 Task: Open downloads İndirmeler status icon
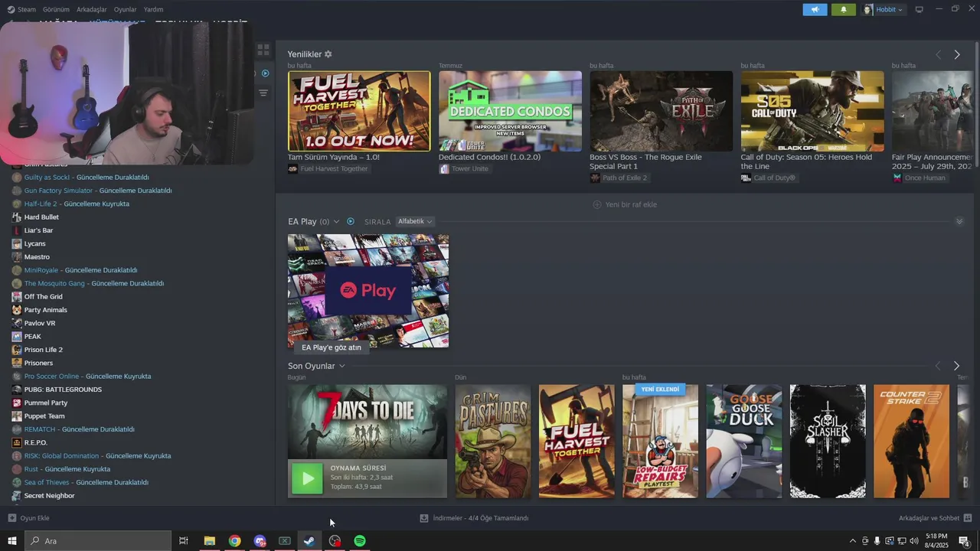tap(424, 518)
